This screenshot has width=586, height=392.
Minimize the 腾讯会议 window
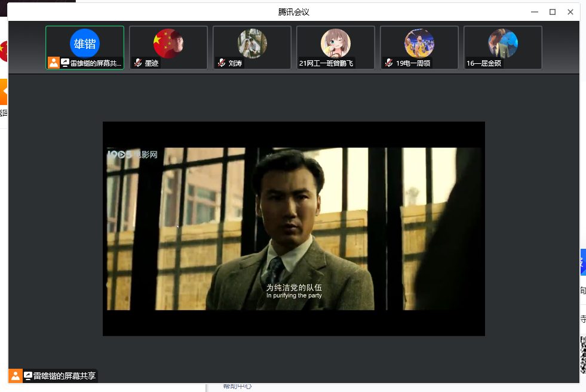(535, 12)
